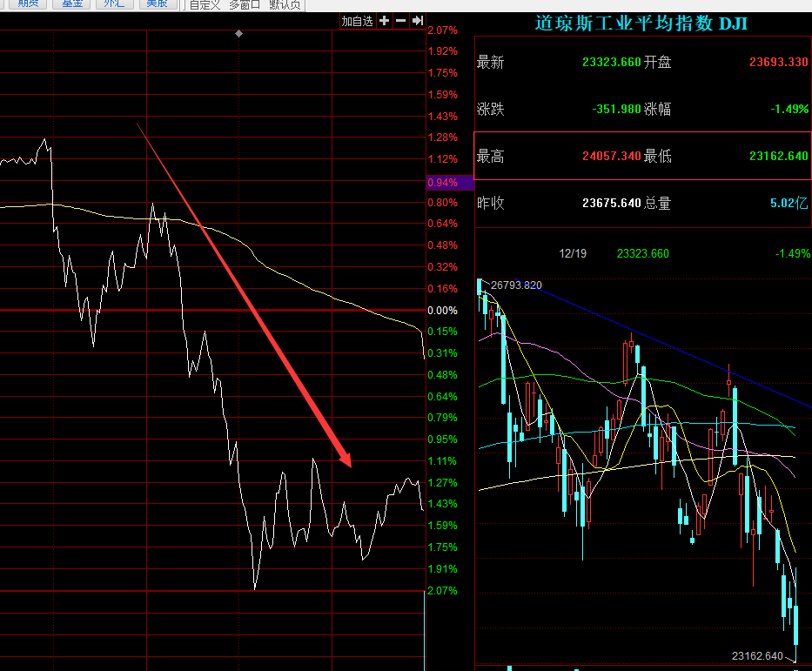
Task: Switch to the 多窗口 view tab
Action: tap(245, 5)
